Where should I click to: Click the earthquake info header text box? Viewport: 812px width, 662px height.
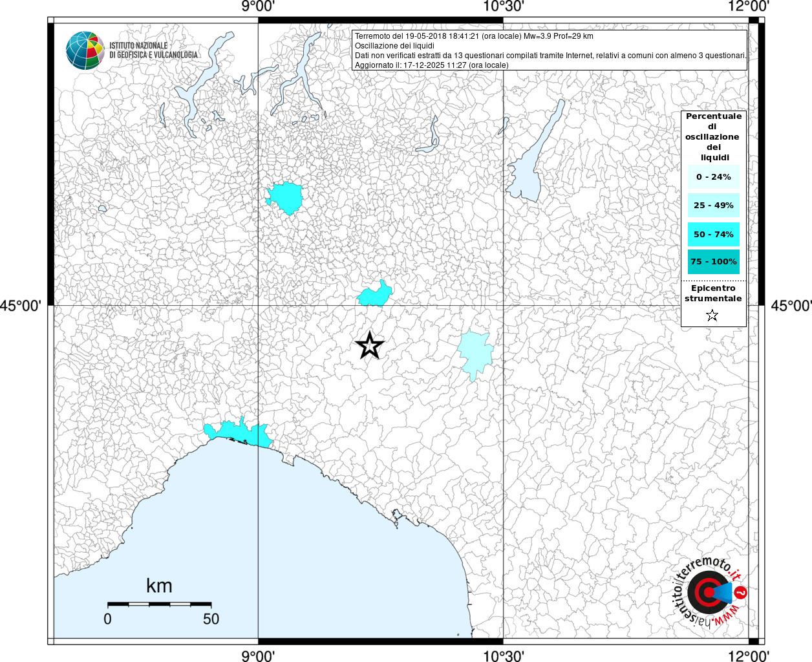click(x=550, y=50)
